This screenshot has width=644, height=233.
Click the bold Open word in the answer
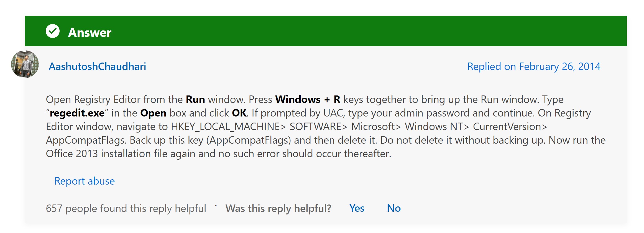154,113
